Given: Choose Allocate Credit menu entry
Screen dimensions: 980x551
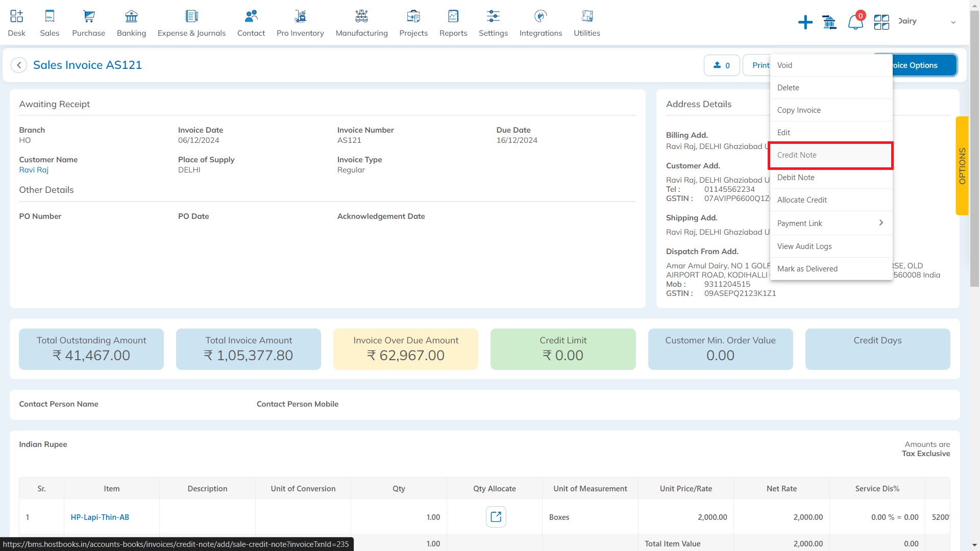Looking at the screenshot, I should coord(831,200).
